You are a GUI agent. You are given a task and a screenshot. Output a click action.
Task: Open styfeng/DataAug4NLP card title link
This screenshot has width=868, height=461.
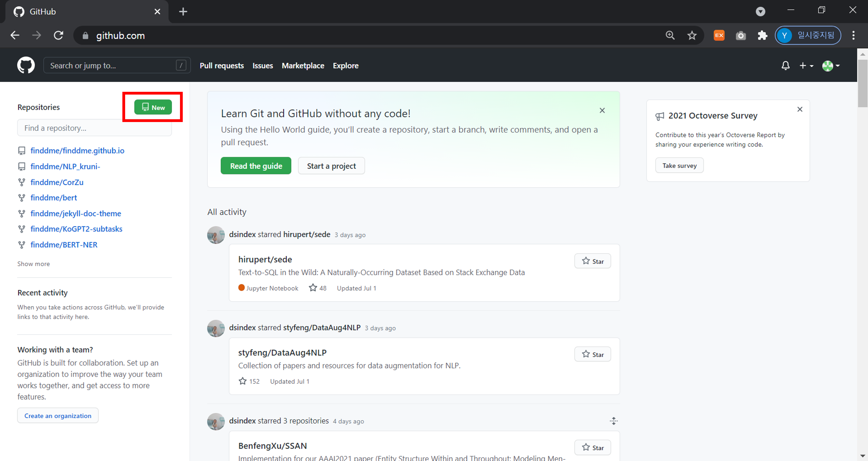click(282, 352)
